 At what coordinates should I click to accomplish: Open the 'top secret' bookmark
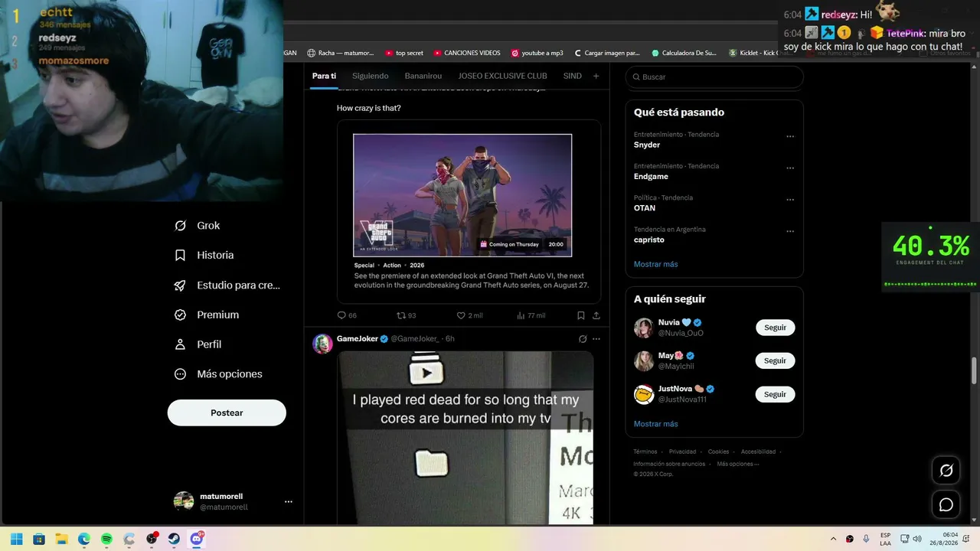click(403, 53)
